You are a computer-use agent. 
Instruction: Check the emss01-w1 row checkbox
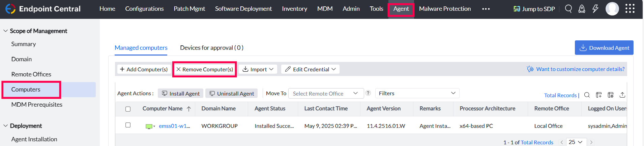128,125
